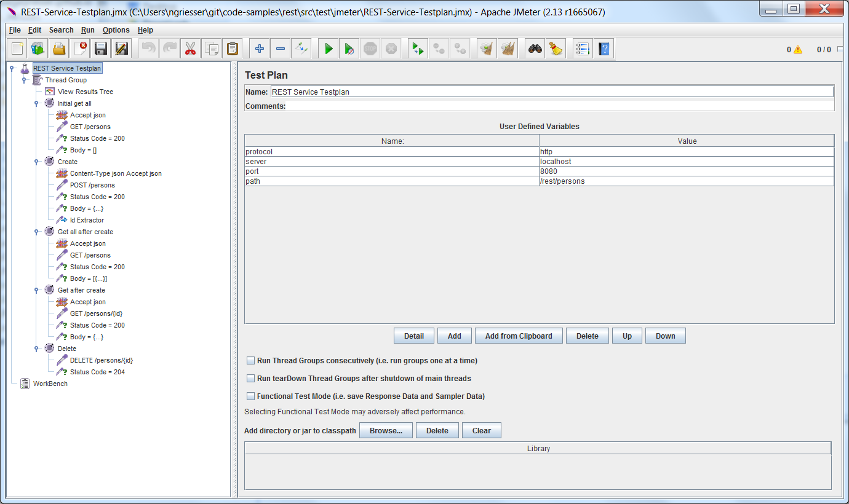Enable Run Thread Groups consecutively checkbox
Image resolution: width=849 pixels, height=504 pixels.
250,361
